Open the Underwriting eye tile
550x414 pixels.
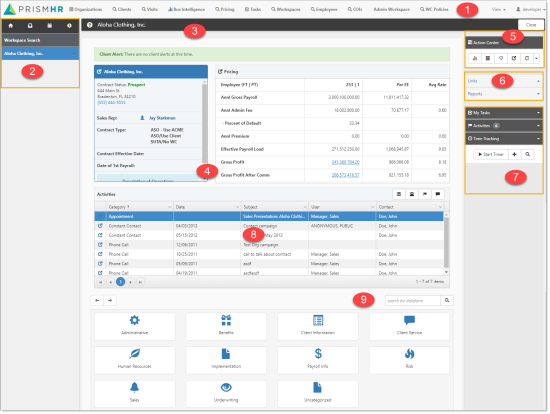click(x=226, y=393)
